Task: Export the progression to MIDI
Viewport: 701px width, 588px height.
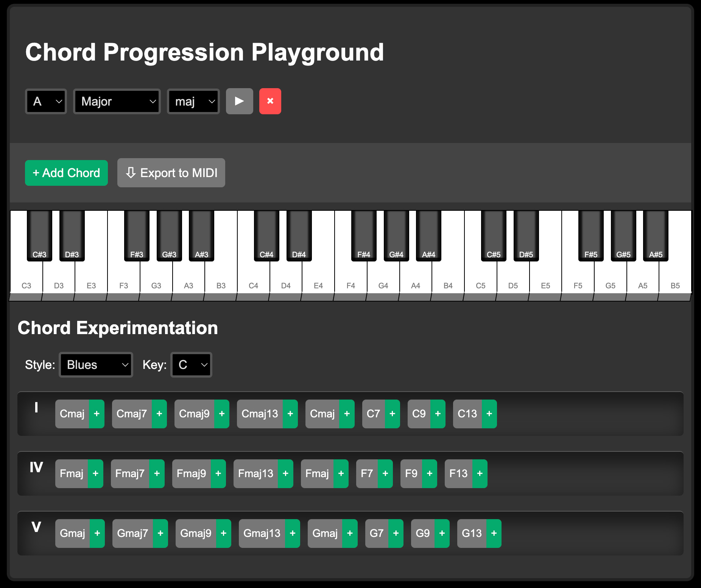Action: click(171, 173)
